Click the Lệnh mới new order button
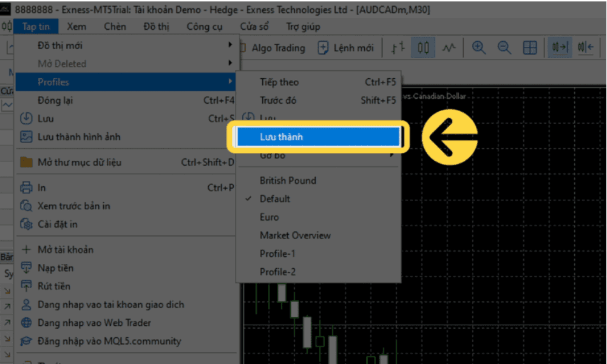The width and height of the screenshot is (607, 364). (x=346, y=48)
